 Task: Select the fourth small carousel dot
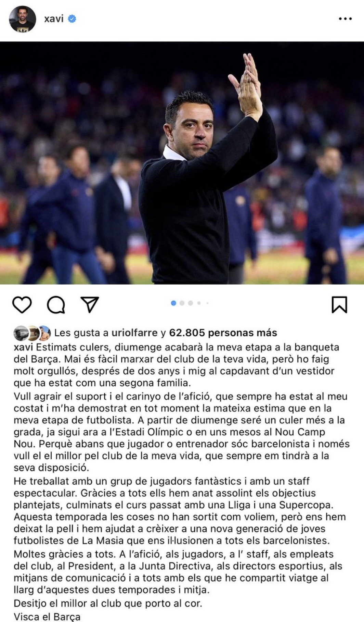[199, 303]
